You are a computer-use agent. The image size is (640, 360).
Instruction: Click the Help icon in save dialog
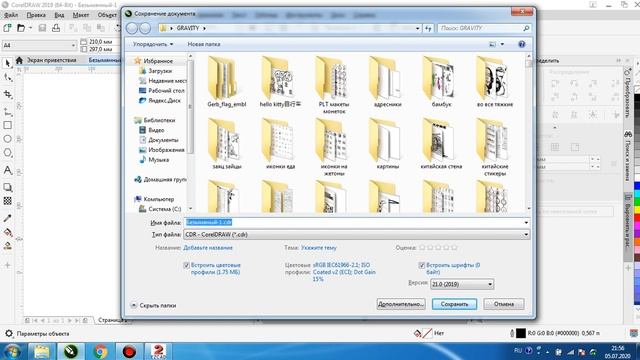[x=522, y=44]
